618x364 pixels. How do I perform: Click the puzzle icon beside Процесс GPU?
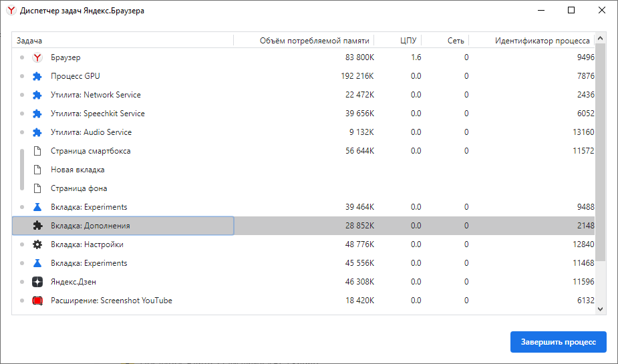tap(37, 76)
